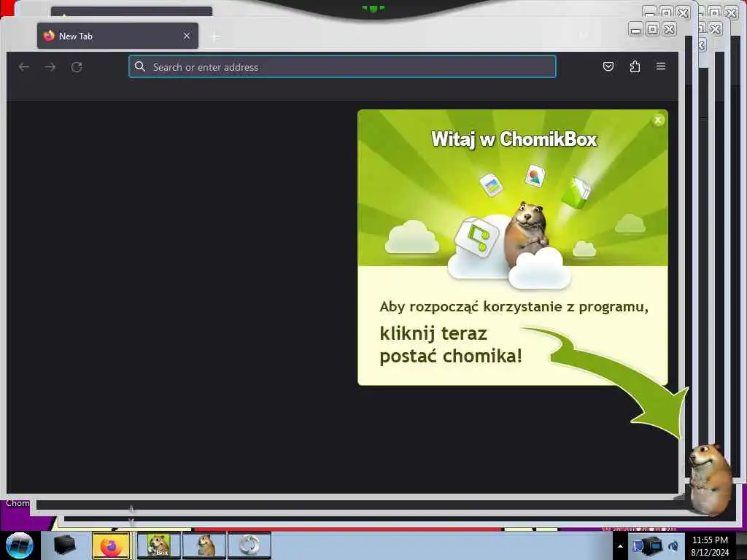This screenshot has width=747, height=560.
Task: Open Firefox hamburger application menu
Action: 661,66
